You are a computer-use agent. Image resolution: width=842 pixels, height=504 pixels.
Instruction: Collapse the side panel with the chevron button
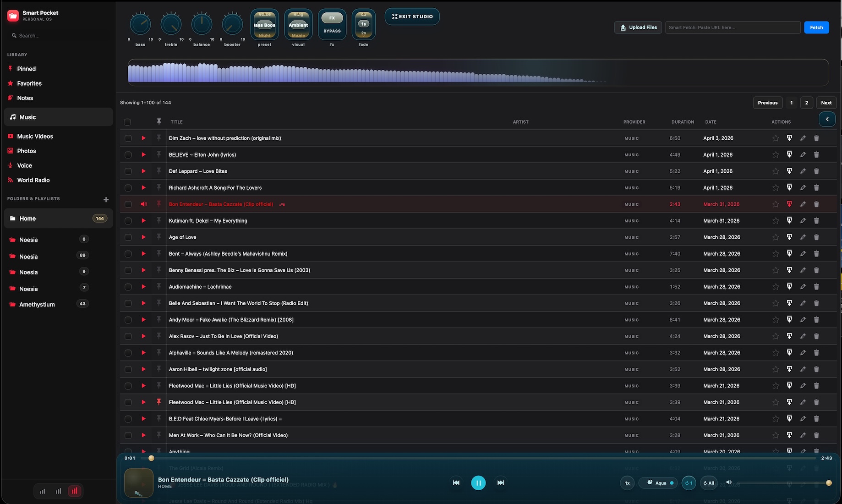pyautogui.click(x=827, y=119)
